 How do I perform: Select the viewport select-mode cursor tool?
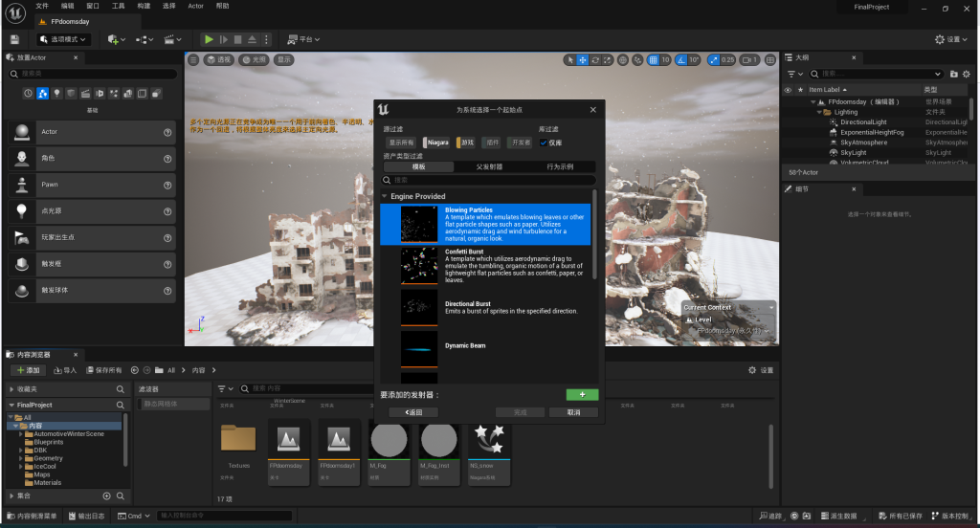(569, 60)
